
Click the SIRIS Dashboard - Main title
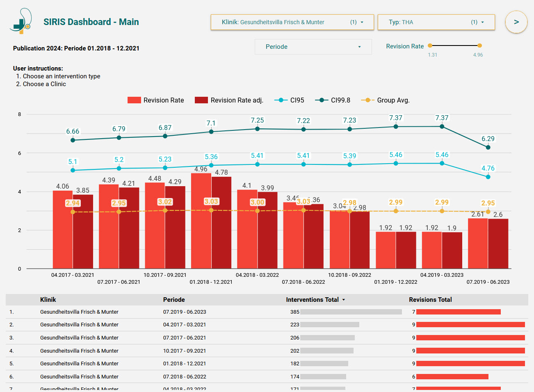click(x=91, y=22)
